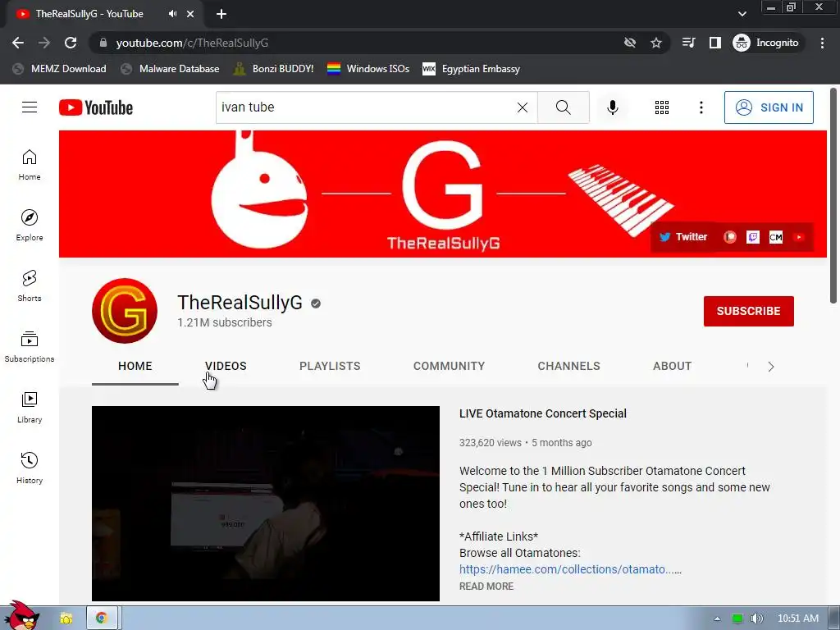Open Chrome side panel icon
840x630 pixels.
[x=714, y=43]
